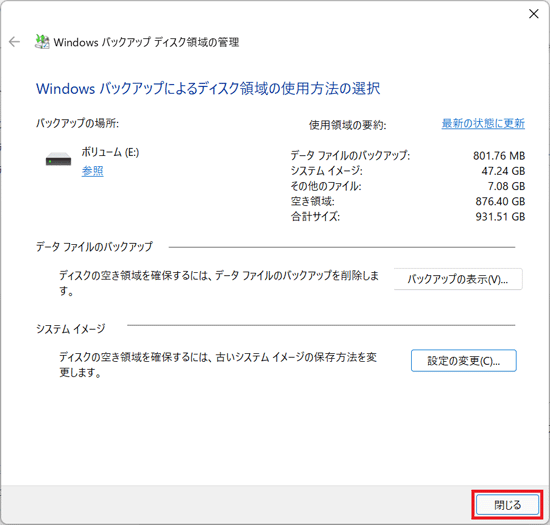Viewport: 550px width, 525px height.
Task: Click the ボリューム (E:) label
Action: (110, 152)
